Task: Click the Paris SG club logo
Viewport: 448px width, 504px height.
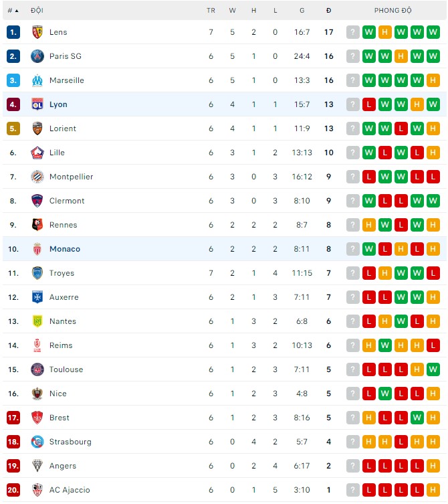Action: (x=37, y=56)
